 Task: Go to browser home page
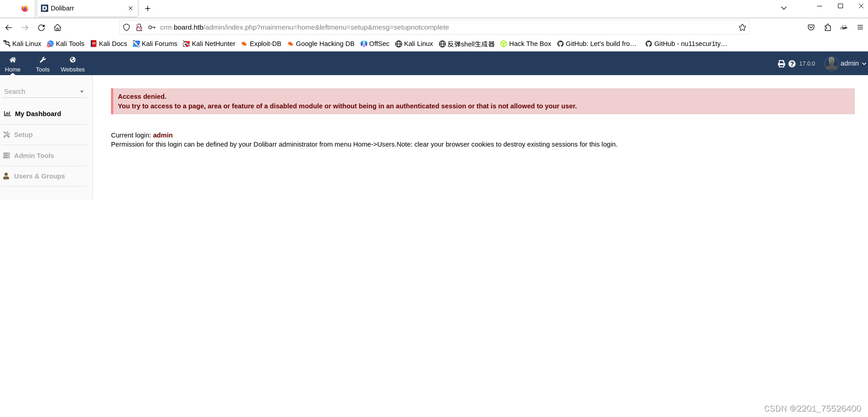point(58,28)
